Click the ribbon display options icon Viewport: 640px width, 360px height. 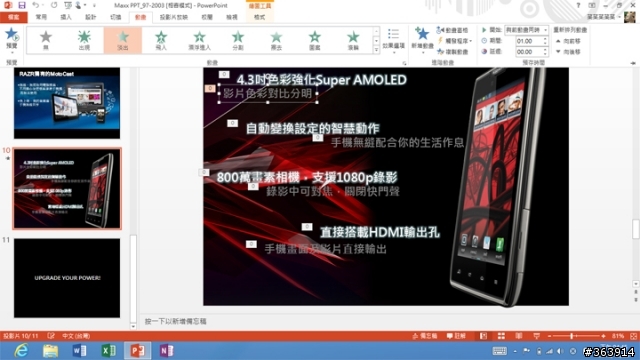(x=592, y=5)
